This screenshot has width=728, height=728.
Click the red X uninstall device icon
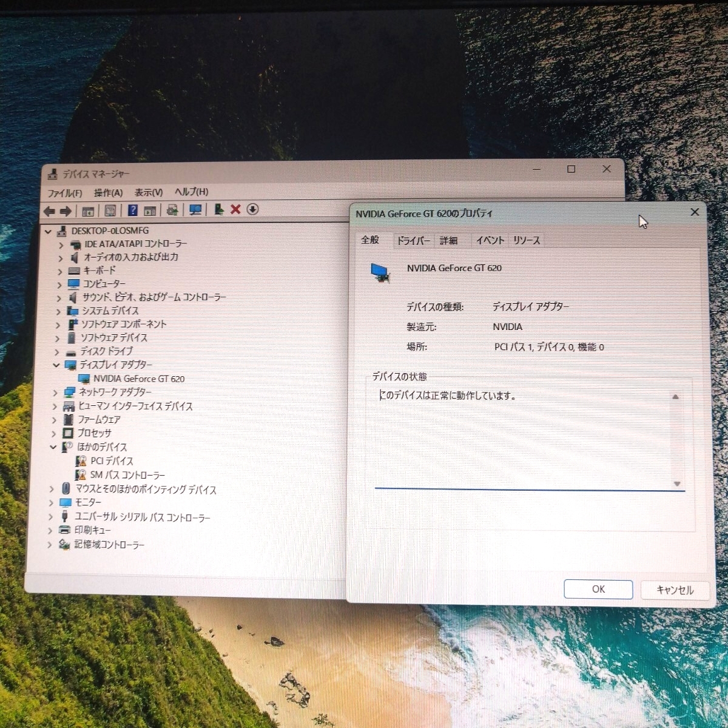pos(235,211)
